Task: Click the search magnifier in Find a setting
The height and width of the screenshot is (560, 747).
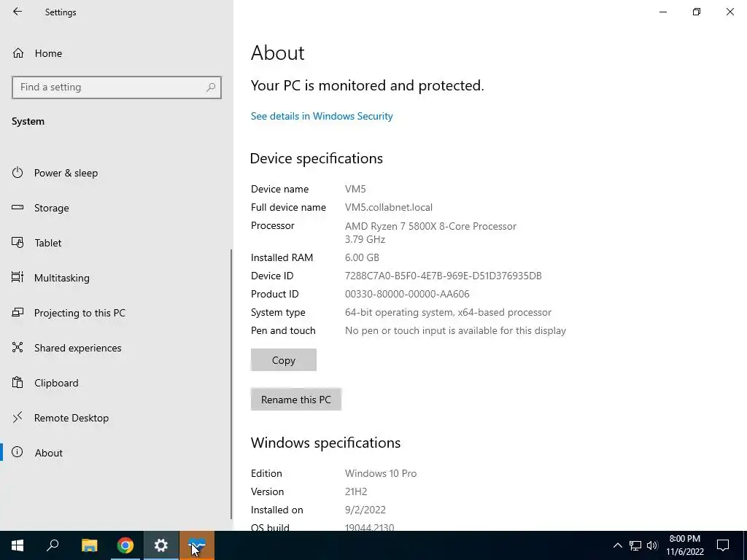Action: pyautogui.click(x=211, y=87)
